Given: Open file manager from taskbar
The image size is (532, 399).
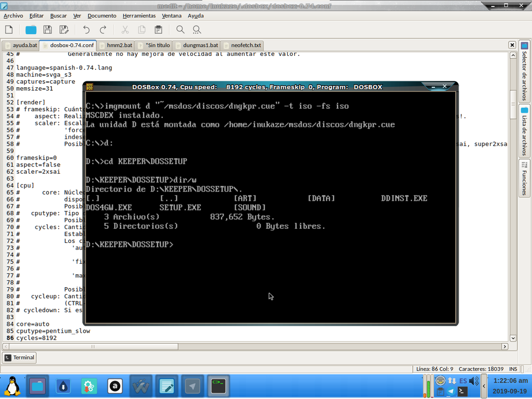Looking at the screenshot, I should click(38, 386).
